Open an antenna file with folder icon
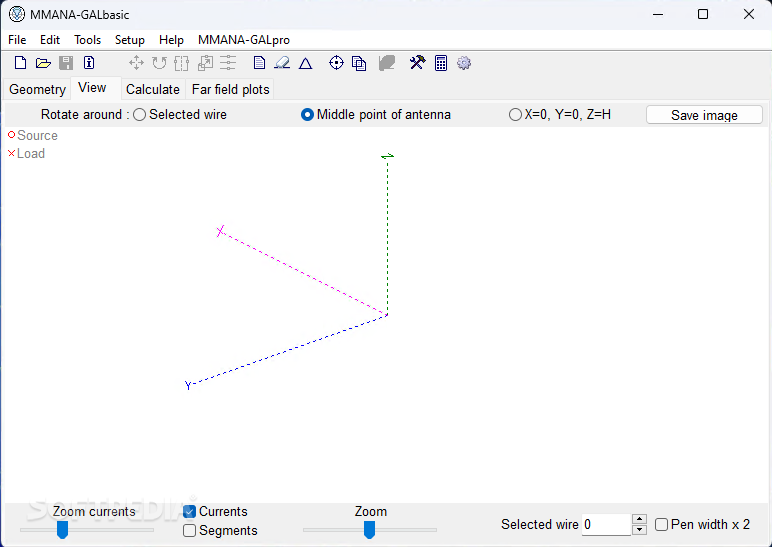Screen dimensions: 772x547 (43, 63)
